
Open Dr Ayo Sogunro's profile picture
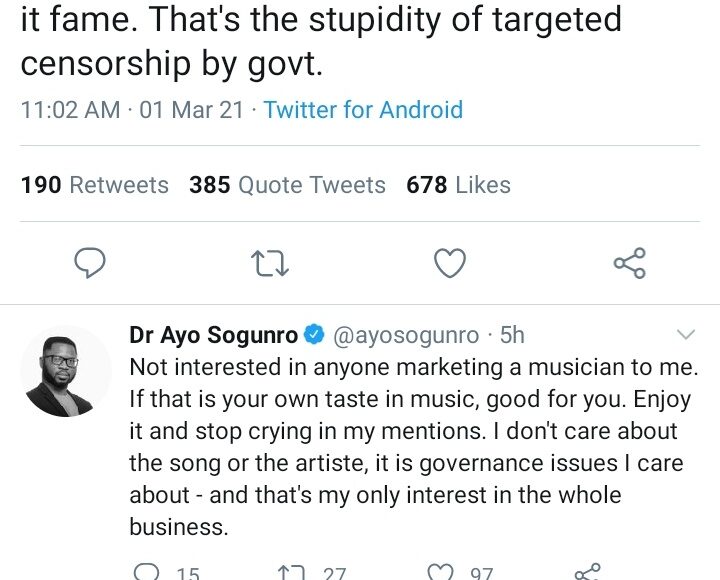point(65,371)
